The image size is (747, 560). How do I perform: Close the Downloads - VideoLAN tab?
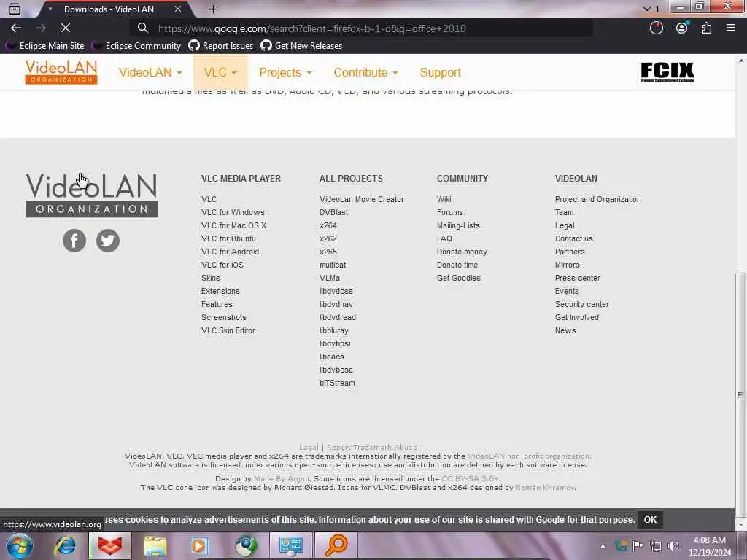tap(178, 9)
